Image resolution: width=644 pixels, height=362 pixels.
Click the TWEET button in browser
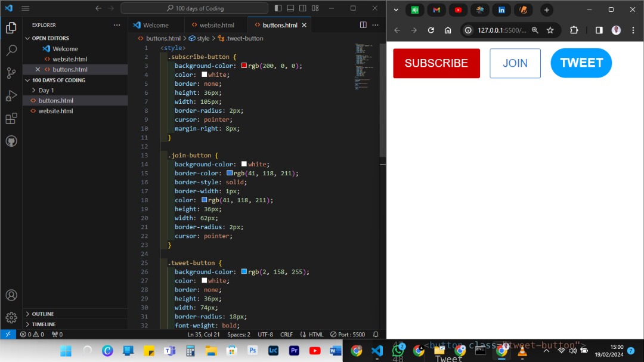[x=581, y=63]
